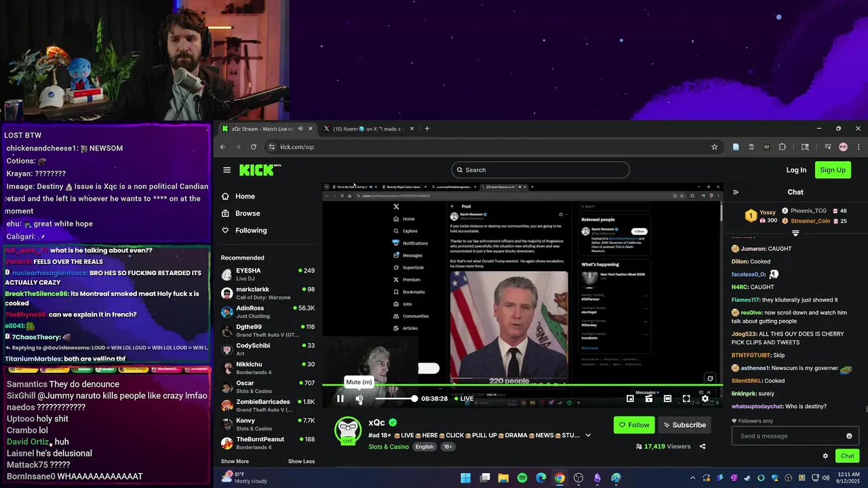Open Oscar Slots & Casino channel

point(268,387)
